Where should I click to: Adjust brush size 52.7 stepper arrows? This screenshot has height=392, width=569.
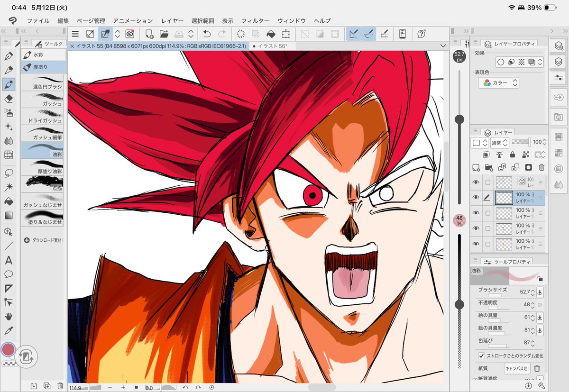pyautogui.click(x=532, y=292)
